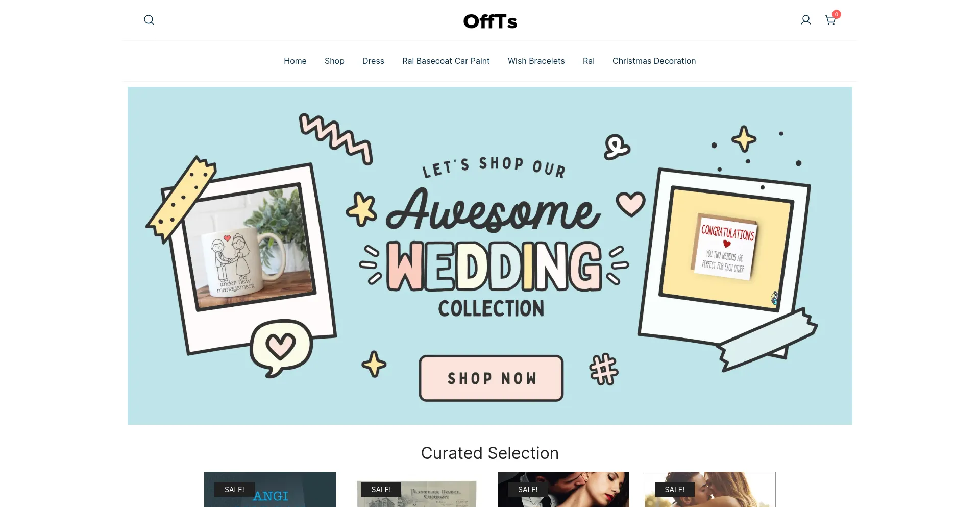Click SALE! badge on fourth product
This screenshot has width=980, height=507.
[x=674, y=489]
